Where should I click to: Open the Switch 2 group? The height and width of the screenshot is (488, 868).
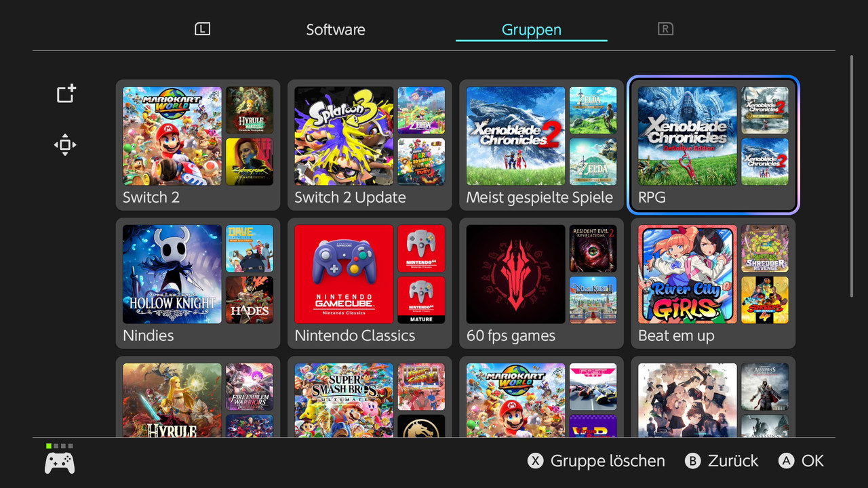[198, 145]
